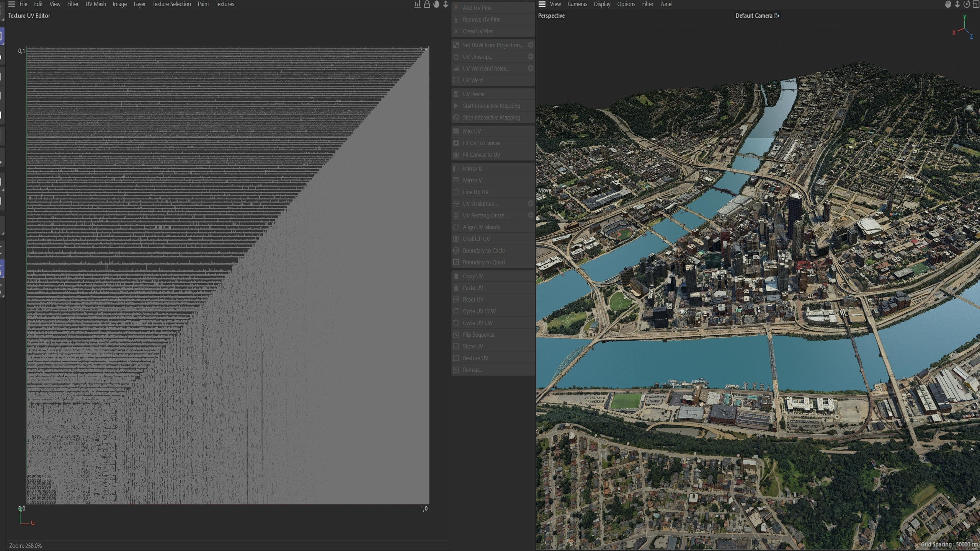The image size is (980, 551).
Task: Click Flip Sequence command
Action: pyautogui.click(x=493, y=335)
